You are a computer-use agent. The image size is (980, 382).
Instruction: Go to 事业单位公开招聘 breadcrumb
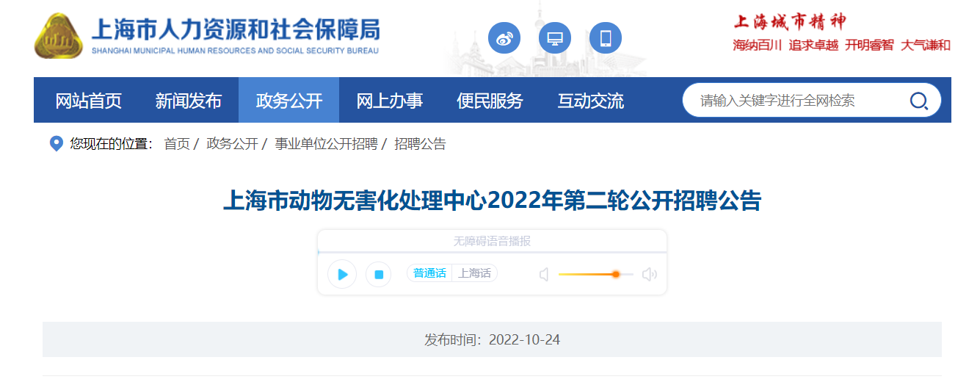pos(326,144)
